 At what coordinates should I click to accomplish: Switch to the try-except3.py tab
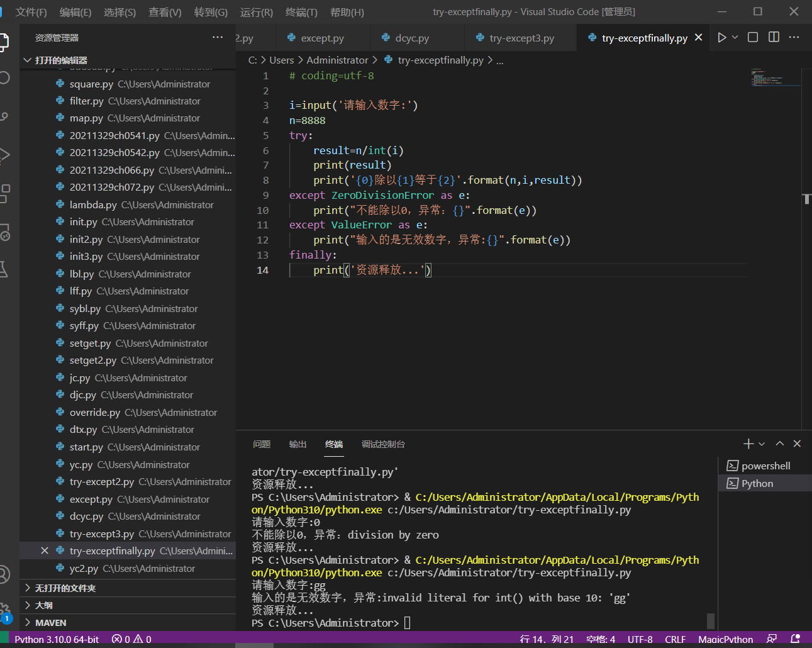click(x=521, y=38)
